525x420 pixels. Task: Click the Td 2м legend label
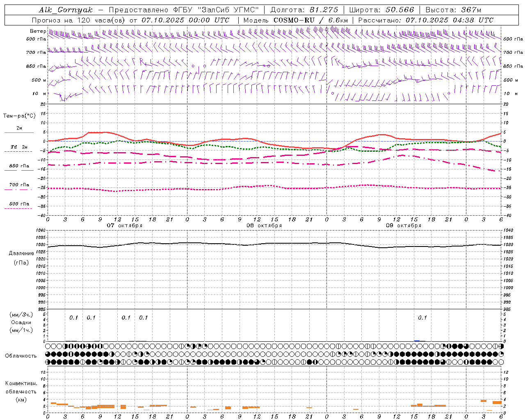click(19, 147)
